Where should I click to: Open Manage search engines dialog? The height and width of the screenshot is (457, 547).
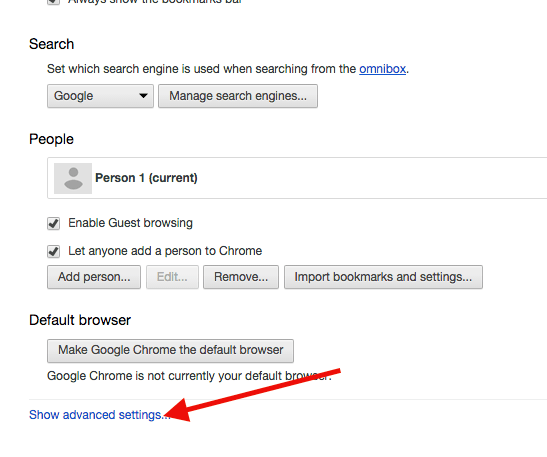[x=238, y=96]
